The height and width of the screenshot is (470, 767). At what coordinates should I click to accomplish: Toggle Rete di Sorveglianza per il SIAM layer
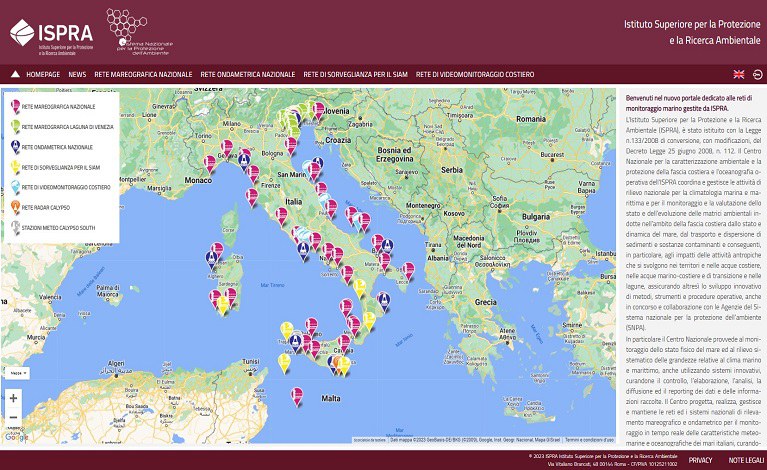[60, 167]
